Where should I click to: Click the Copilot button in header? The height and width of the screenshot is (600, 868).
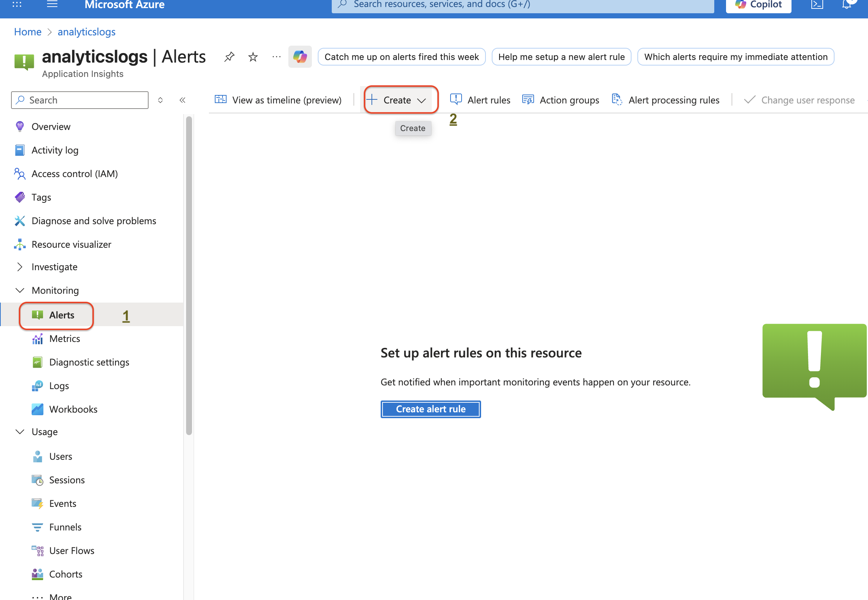[758, 5]
